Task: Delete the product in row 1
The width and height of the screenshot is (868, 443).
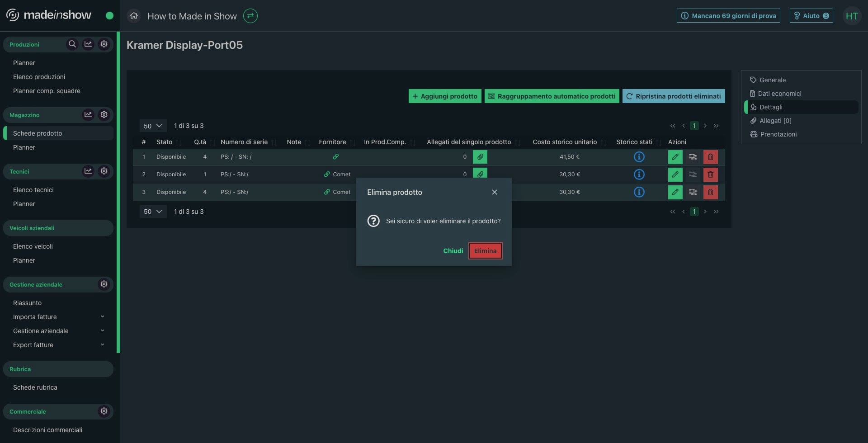Action: point(711,157)
